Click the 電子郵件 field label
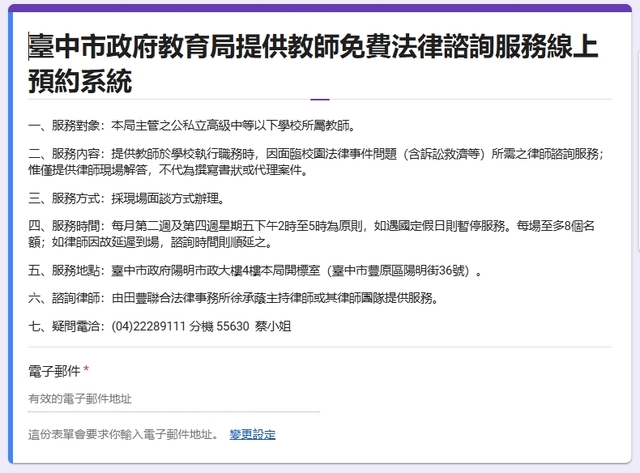640x473 pixels. (x=55, y=370)
